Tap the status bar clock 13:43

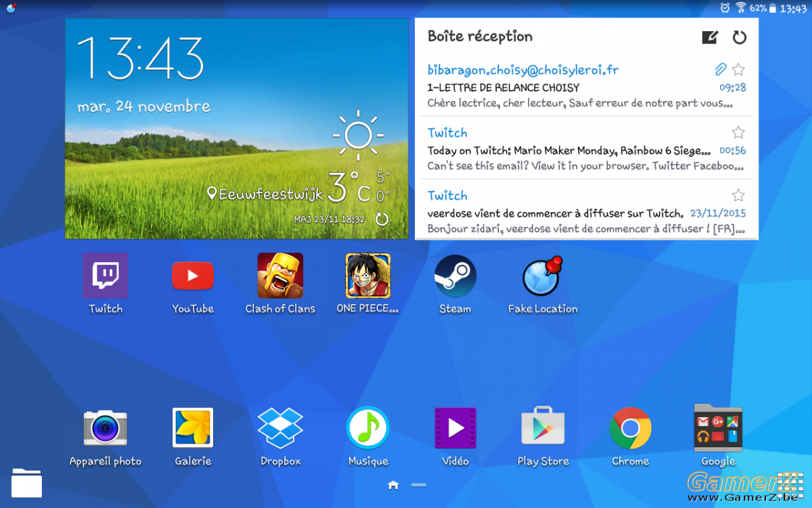tap(793, 8)
